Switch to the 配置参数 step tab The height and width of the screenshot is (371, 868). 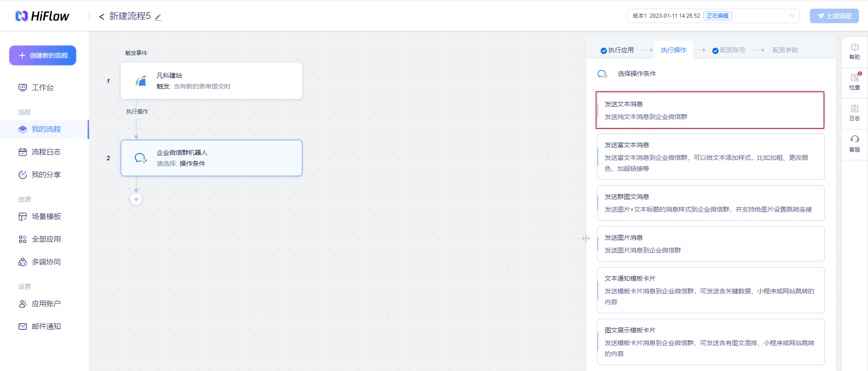pos(785,50)
